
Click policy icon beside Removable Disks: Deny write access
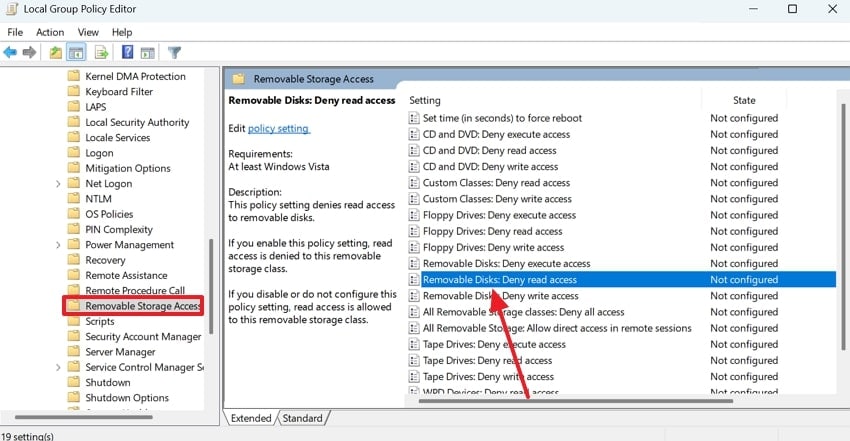pos(414,296)
